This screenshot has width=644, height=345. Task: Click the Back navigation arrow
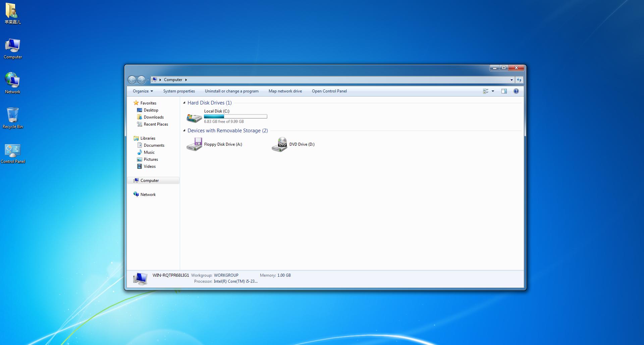pos(132,80)
